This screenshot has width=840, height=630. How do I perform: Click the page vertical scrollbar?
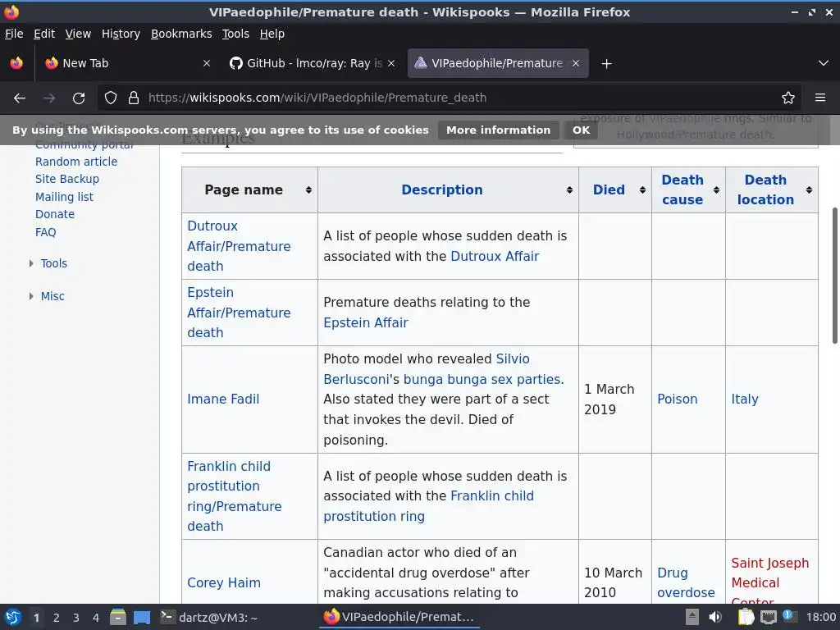pyautogui.click(x=834, y=276)
